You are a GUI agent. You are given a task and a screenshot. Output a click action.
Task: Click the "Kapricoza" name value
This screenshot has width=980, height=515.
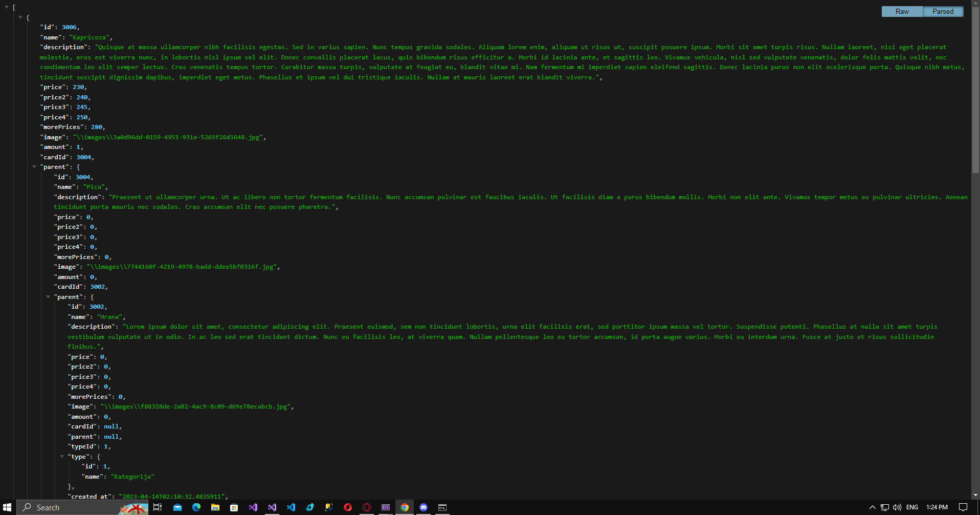pos(89,37)
